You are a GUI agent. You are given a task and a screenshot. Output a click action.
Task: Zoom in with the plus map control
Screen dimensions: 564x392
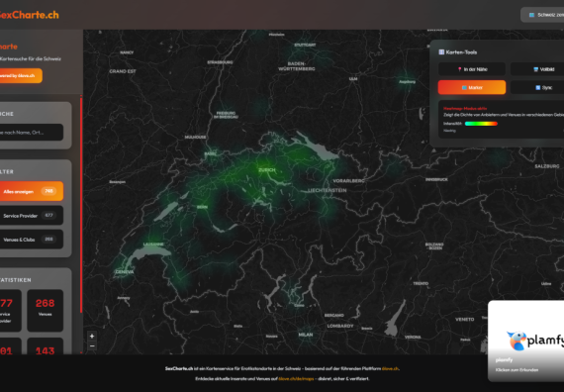tap(92, 337)
